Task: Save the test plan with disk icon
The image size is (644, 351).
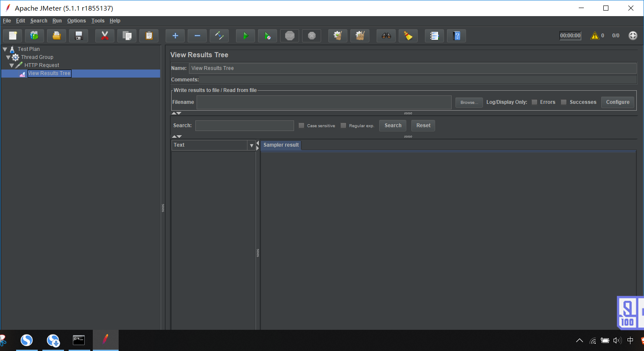Action: [x=78, y=36]
